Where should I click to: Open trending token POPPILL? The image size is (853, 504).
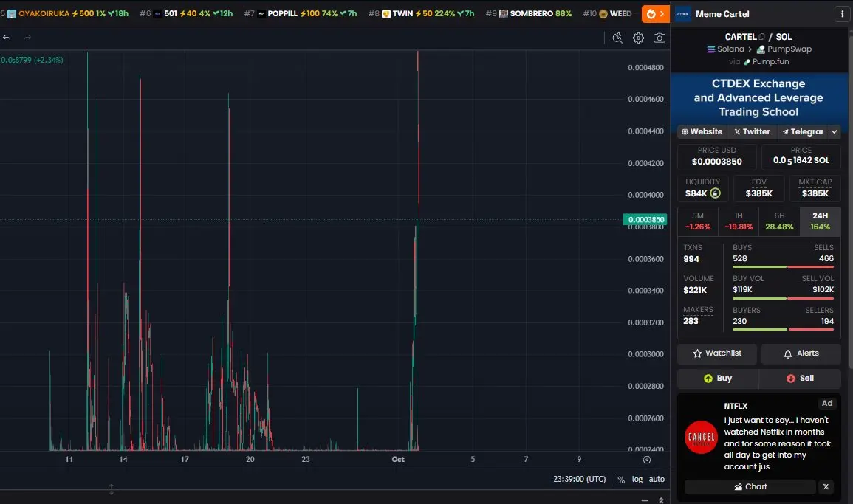click(x=301, y=13)
